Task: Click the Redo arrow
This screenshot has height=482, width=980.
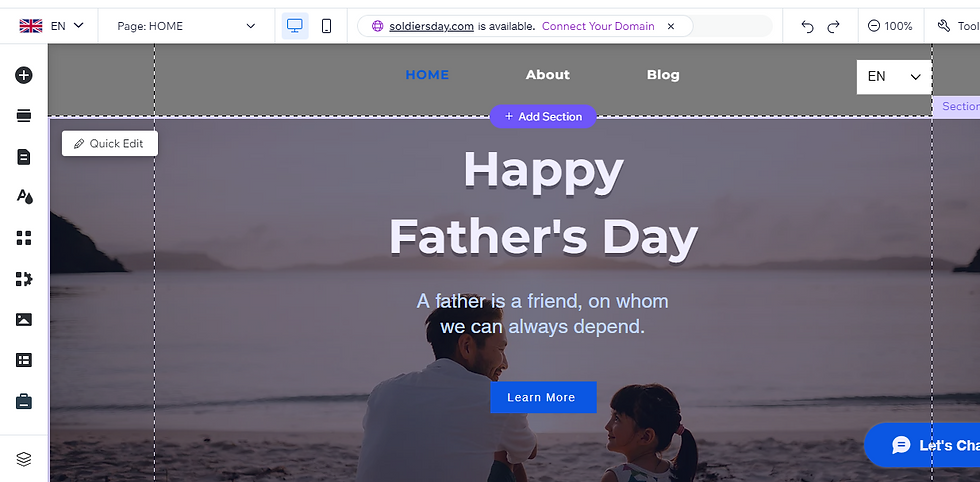Action: pyautogui.click(x=833, y=26)
